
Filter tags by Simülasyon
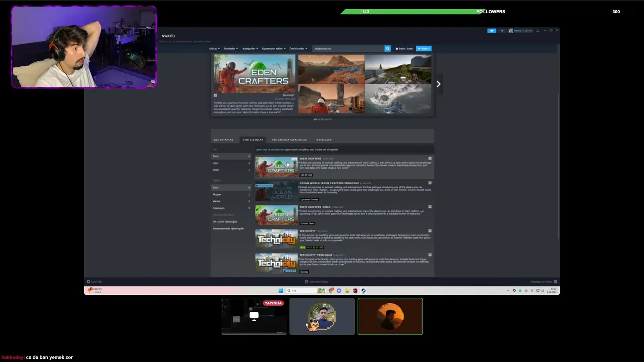coord(231,208)
